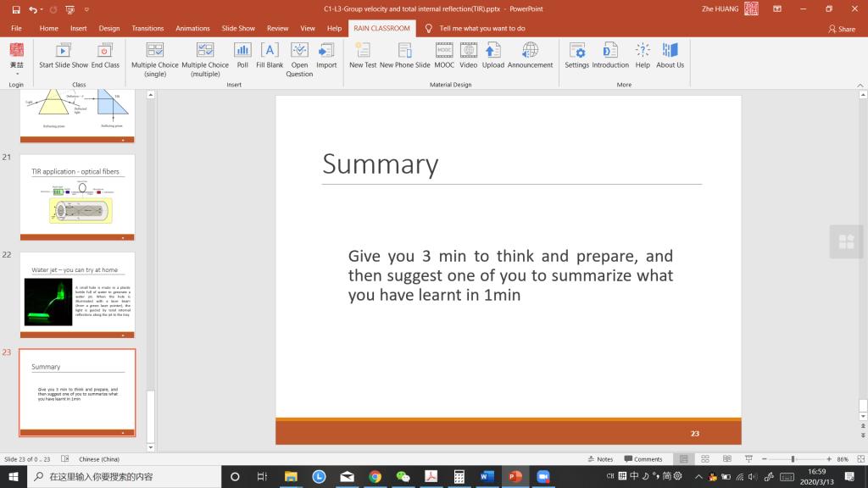Click the End Class power icon

click(105, 51)
